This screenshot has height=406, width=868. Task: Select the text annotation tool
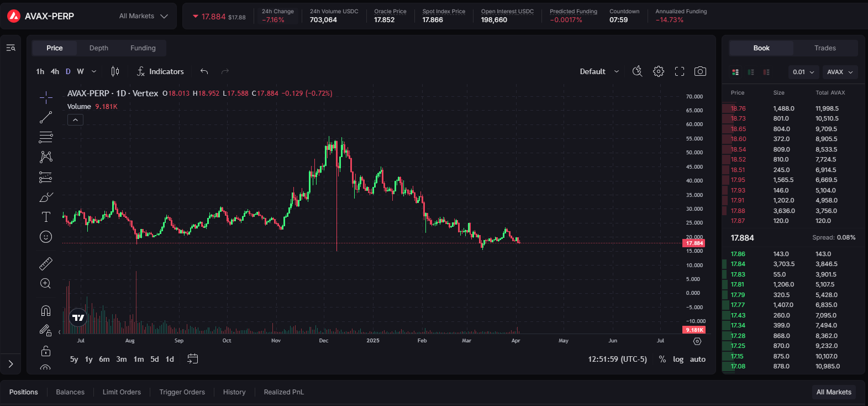[46, 217]
